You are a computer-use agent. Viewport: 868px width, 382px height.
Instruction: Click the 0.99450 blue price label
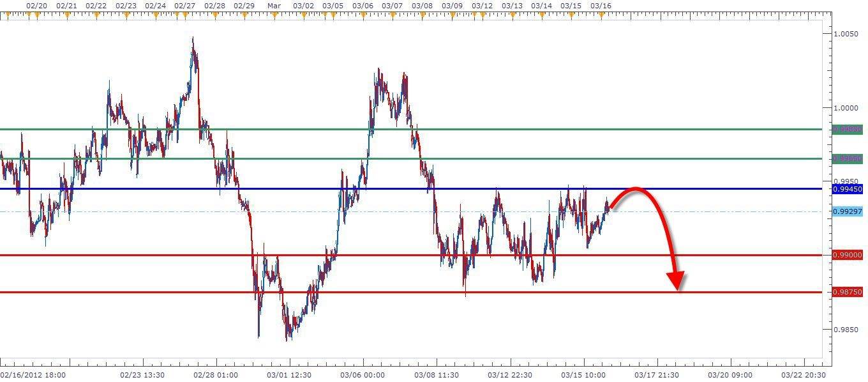[x=848, y=189]
